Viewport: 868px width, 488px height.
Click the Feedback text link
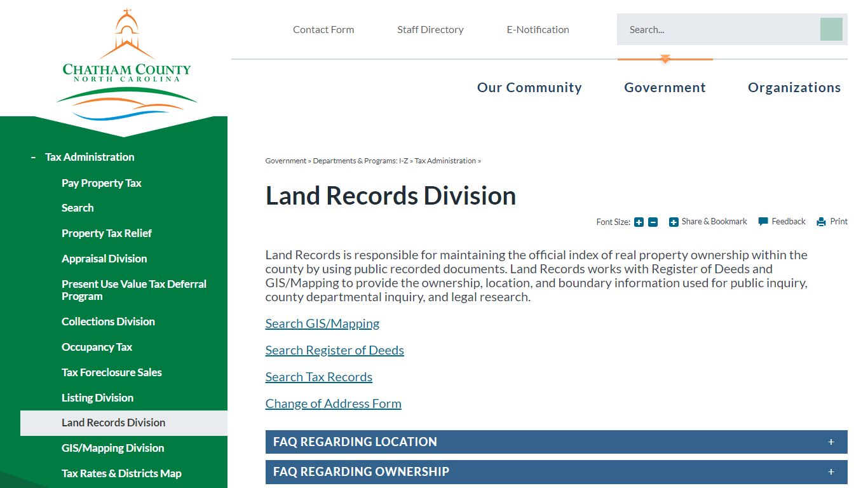click(x=789, y=222)
